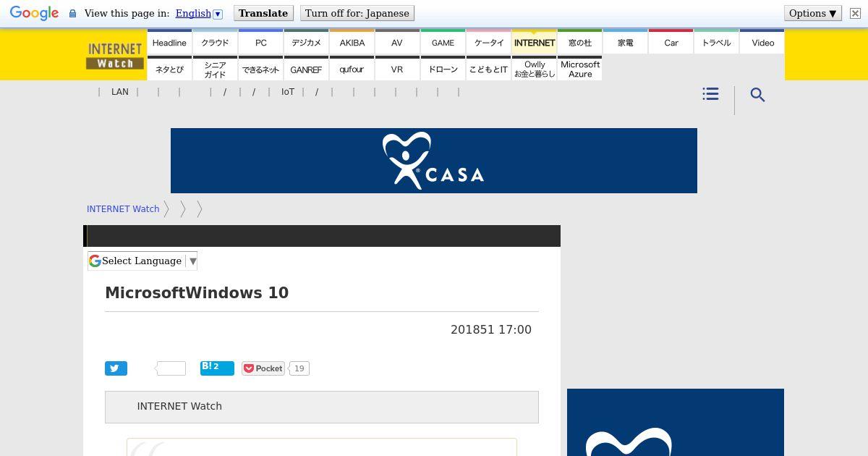This screenshot has height=456, width=868.
Task: Click the LAN category link
Action: tap(120, 92)
